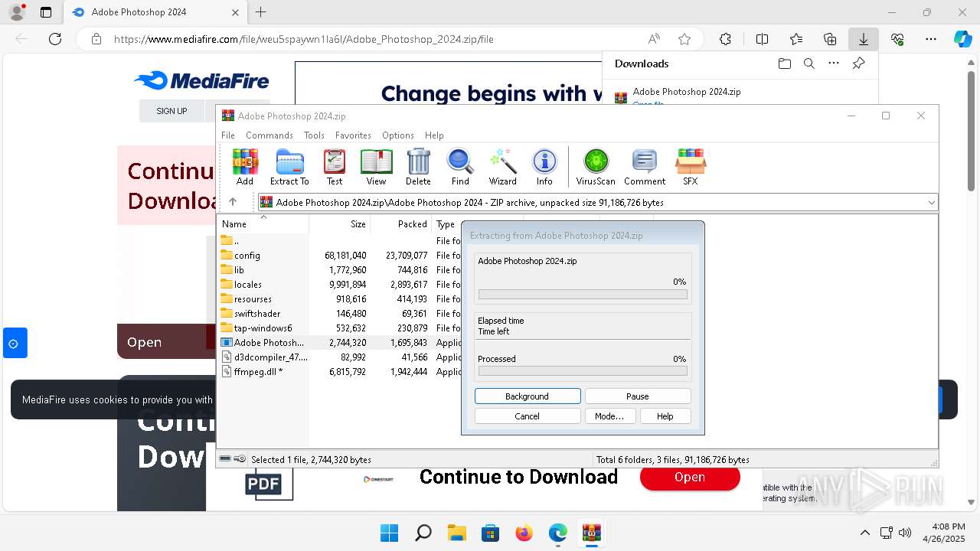This screenshot has width=980, height=551.
Task: Pause the extraction
Action: 638,396
